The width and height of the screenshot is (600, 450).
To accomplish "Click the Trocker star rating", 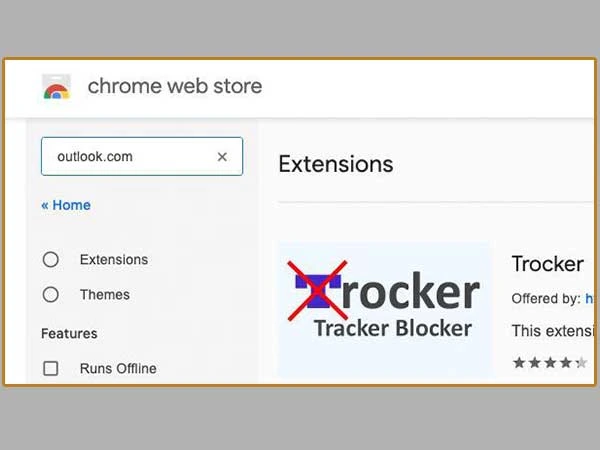I will 550,362.
